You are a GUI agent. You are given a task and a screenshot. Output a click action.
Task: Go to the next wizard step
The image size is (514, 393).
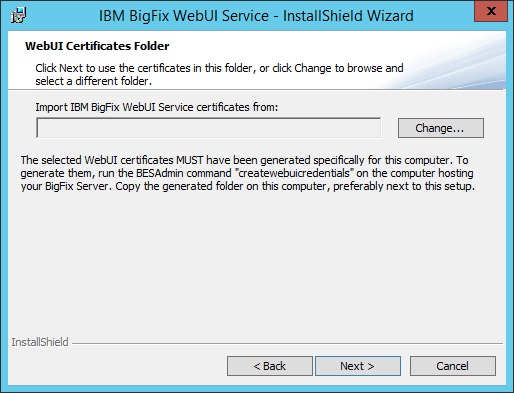click(x=358, y=366)
